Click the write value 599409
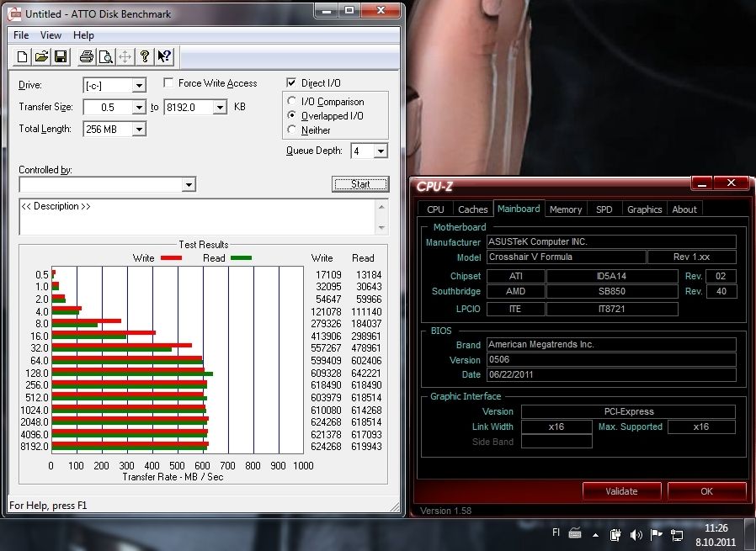The height and width of the screenshot is (551, 756). tap(326, 361)
